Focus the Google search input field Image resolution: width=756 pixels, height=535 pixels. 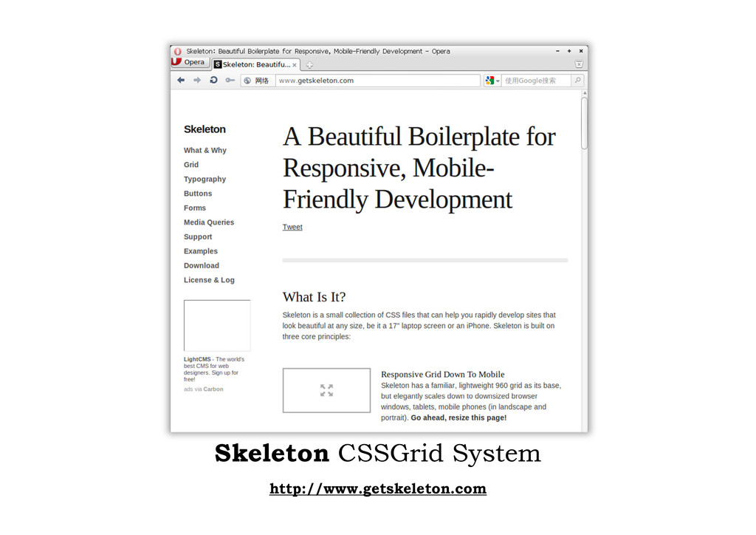pos(536,81)
